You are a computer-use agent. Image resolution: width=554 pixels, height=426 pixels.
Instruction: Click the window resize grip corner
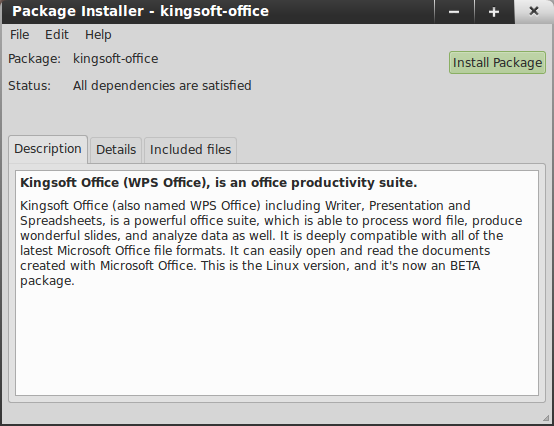(x=546, y=418)
